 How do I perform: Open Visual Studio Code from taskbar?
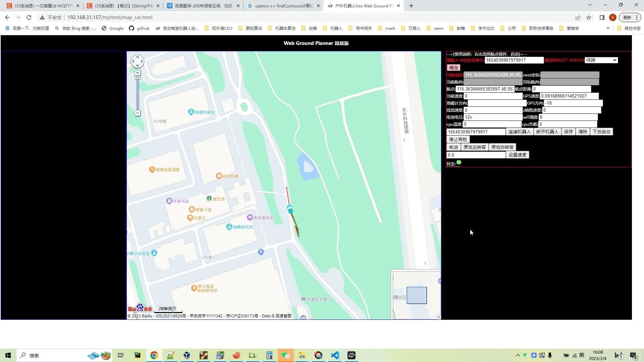(335, 355)
